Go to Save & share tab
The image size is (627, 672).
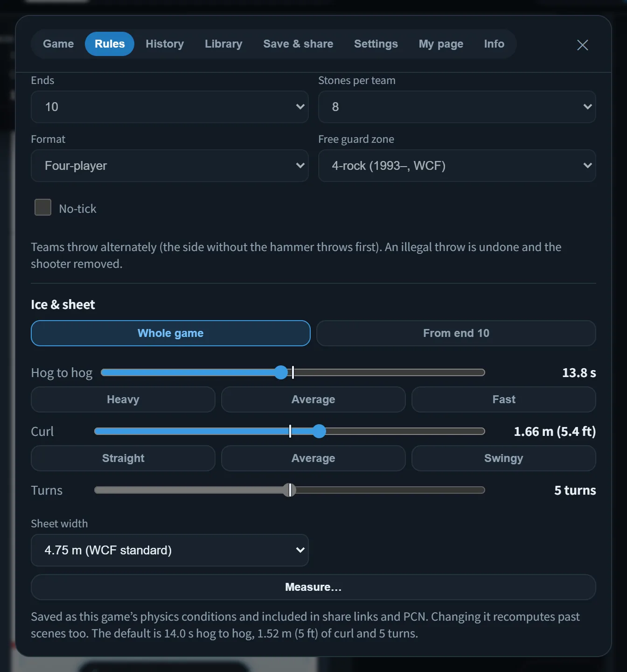298,44
